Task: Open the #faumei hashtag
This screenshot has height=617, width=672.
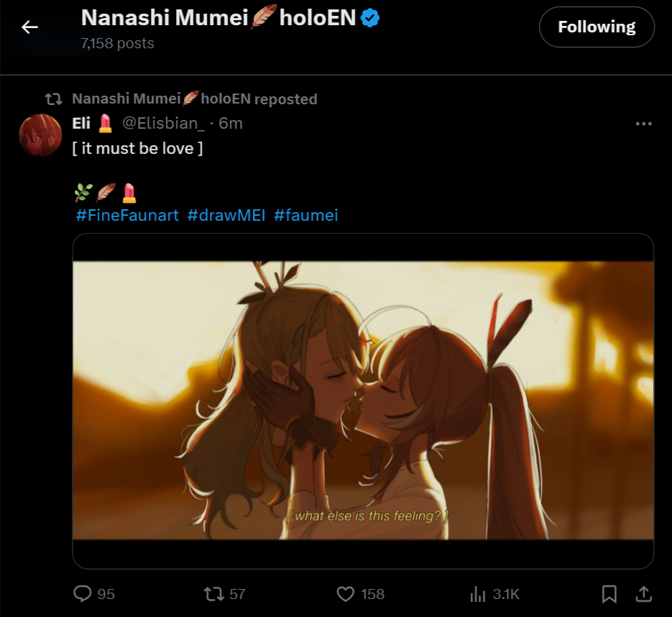Action: click(306, 215)
